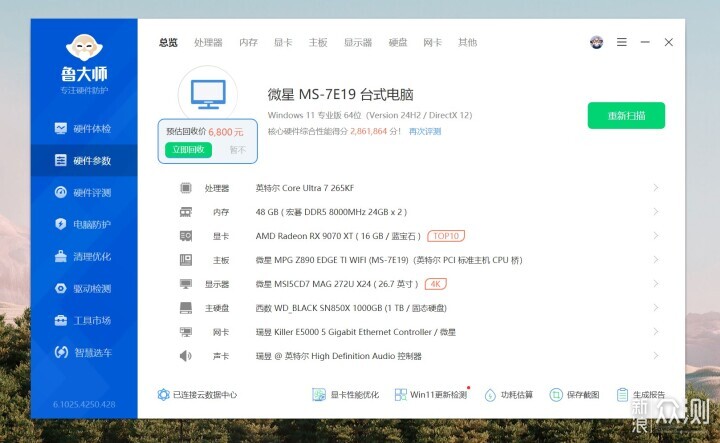This screenshot has width=720, height=443.
Task: Switch to the 总览 tab
Action: [x=168, y=43]
